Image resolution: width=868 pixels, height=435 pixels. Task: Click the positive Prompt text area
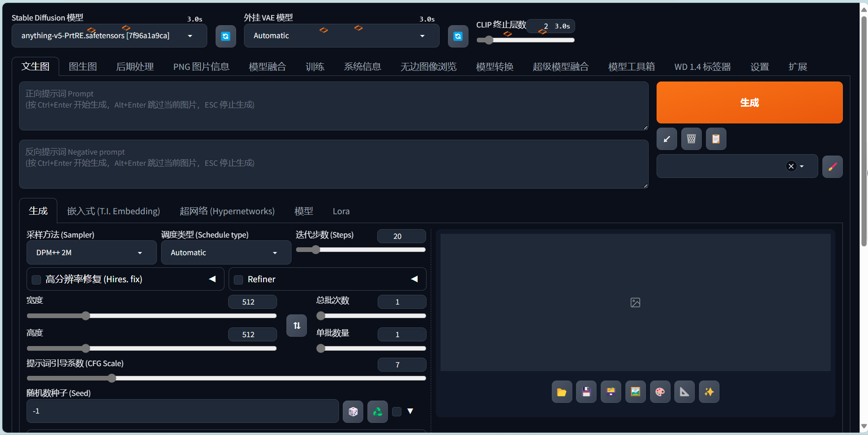[x=334, y=106]
